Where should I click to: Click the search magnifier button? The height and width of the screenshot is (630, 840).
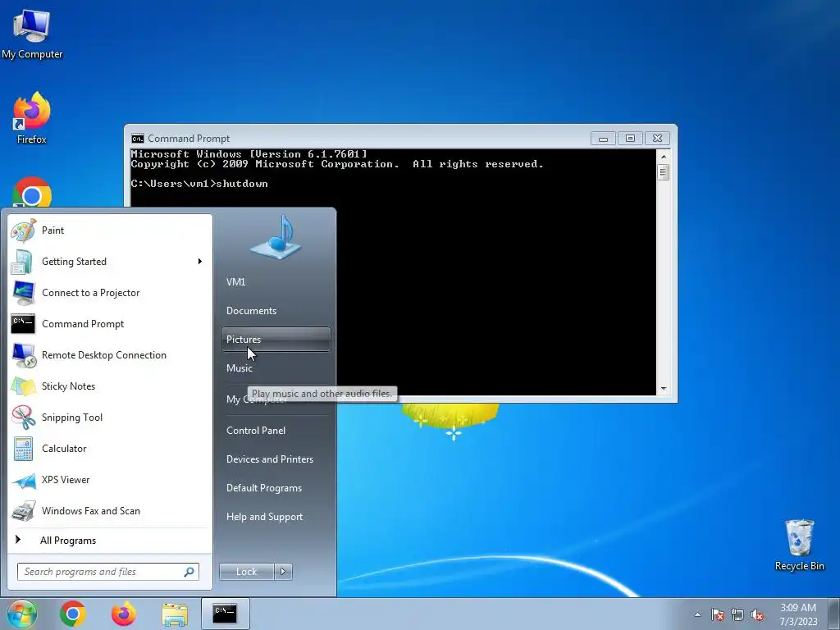(189, 572)
